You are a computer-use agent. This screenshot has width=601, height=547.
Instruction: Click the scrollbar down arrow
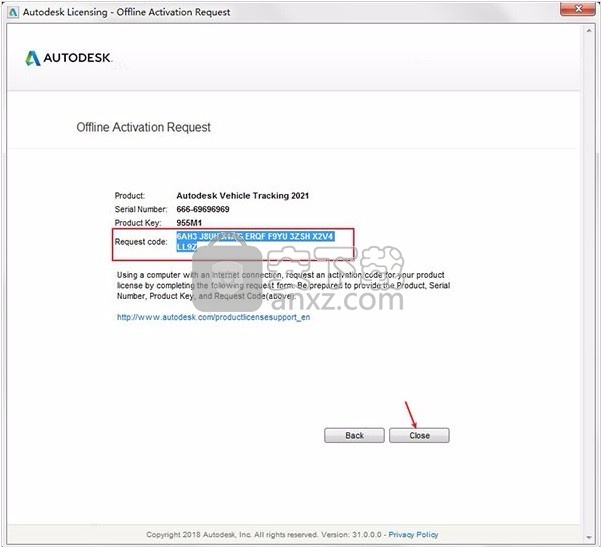589,538
